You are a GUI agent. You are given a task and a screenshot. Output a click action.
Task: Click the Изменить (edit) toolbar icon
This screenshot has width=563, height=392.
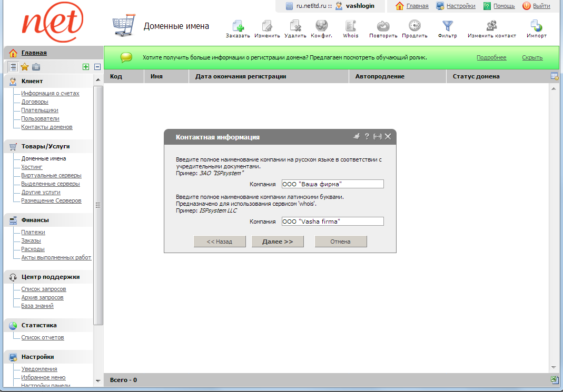266,26
